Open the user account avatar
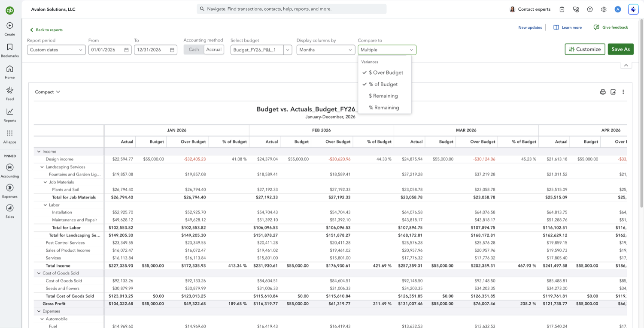Screen dimensions: 644x328 [618, 9]
